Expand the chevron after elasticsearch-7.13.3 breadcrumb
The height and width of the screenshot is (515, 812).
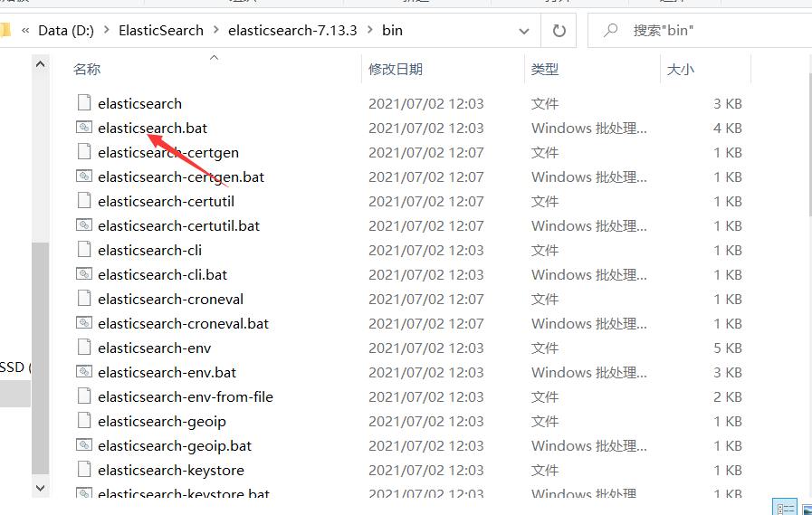[369, 30]
